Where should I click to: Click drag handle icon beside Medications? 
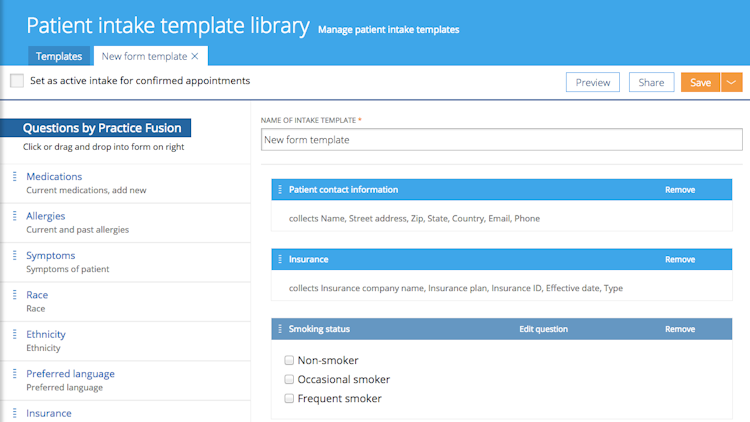coord(15,177)
